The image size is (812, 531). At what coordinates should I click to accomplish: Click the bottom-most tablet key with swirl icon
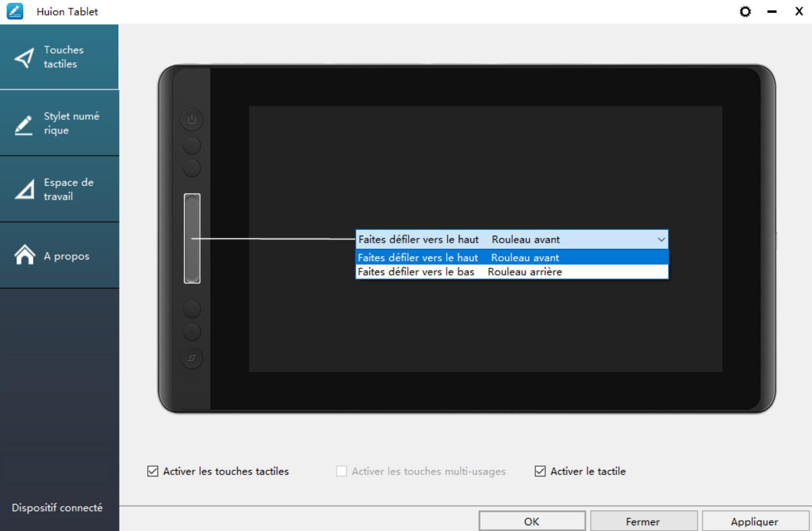click(192, 358)
